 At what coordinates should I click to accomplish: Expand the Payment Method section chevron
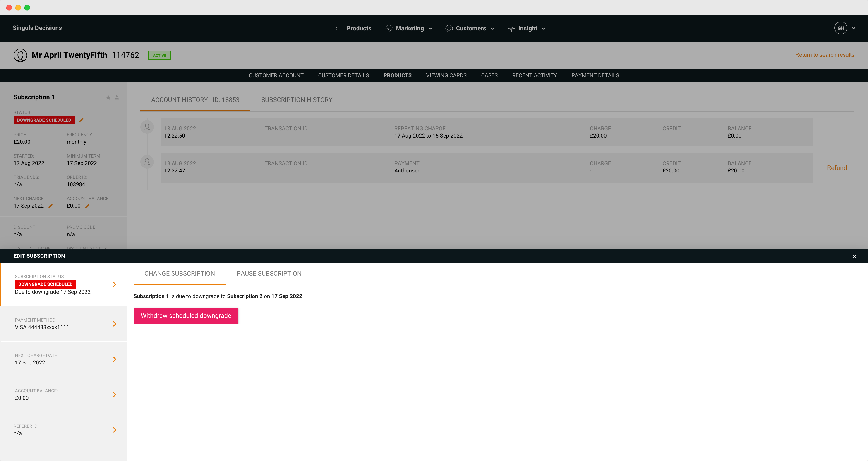[115, 324]
